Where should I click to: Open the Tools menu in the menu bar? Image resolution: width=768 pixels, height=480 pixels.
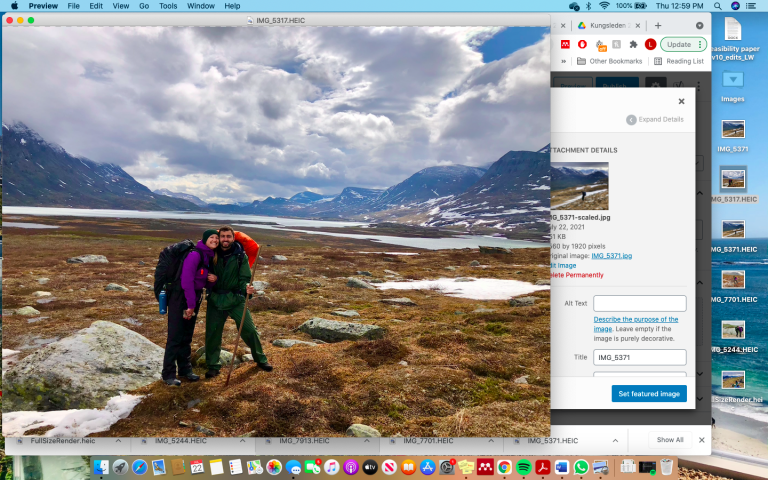tap(168, 6)
